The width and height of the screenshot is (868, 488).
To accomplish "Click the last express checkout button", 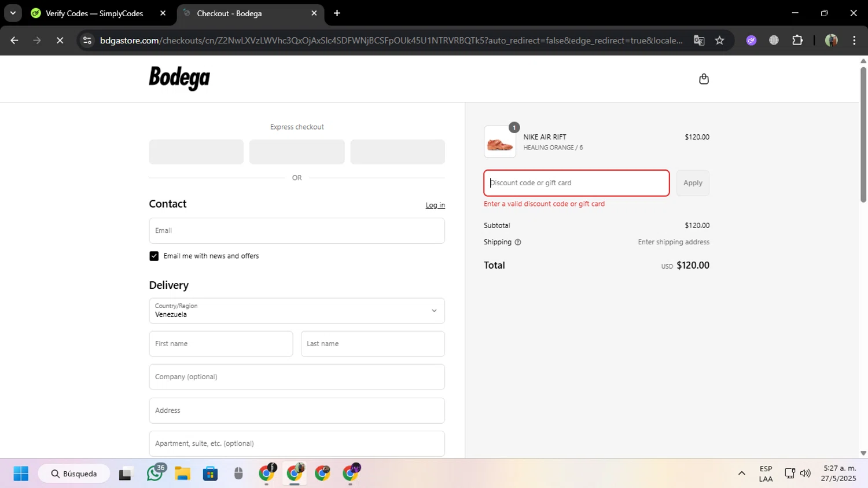I will click(x=398, y=152).
